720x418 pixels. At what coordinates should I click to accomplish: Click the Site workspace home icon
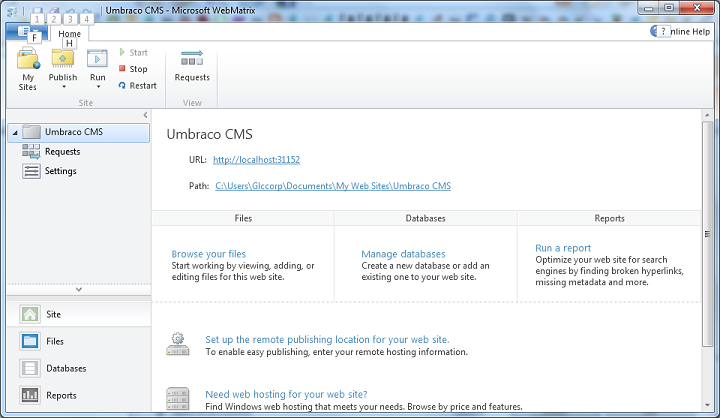click(x=30, y=314)
